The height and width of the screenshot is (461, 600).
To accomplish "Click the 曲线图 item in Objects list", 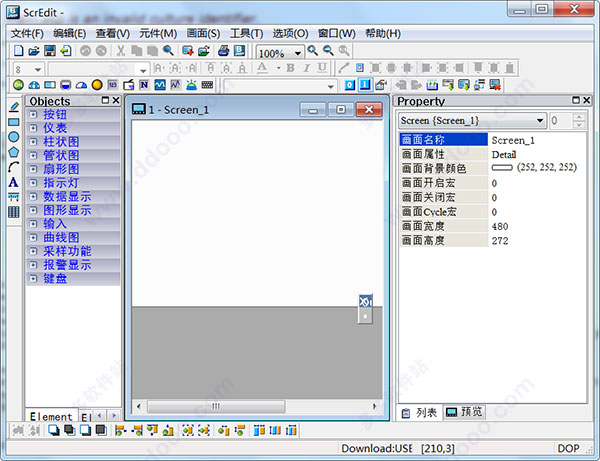I will (61, 238).
